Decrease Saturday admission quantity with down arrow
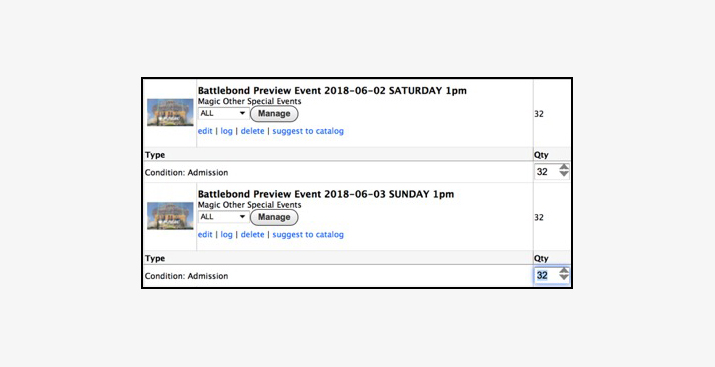The image size is (715, 367). tap(564, 174)
